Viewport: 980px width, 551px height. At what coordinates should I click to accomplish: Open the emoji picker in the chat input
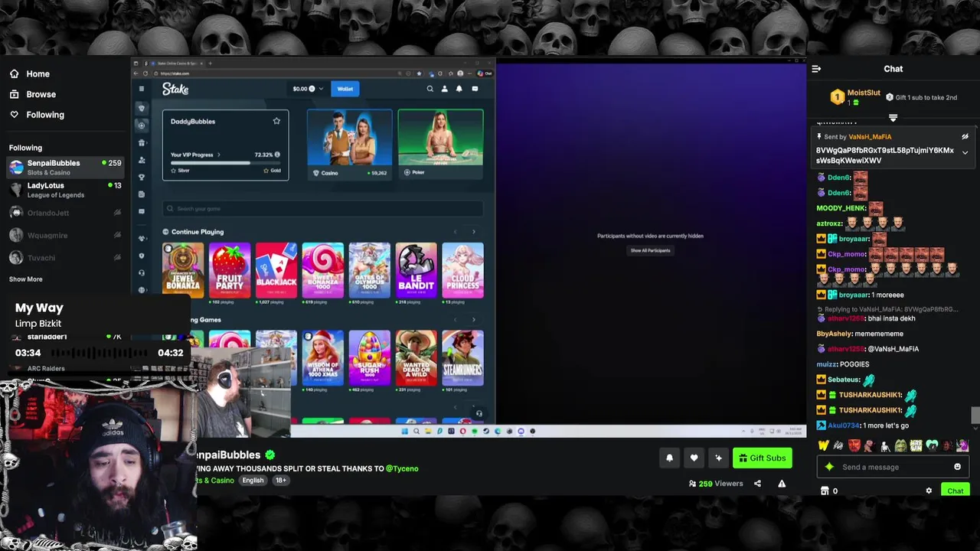click(957, 467)
